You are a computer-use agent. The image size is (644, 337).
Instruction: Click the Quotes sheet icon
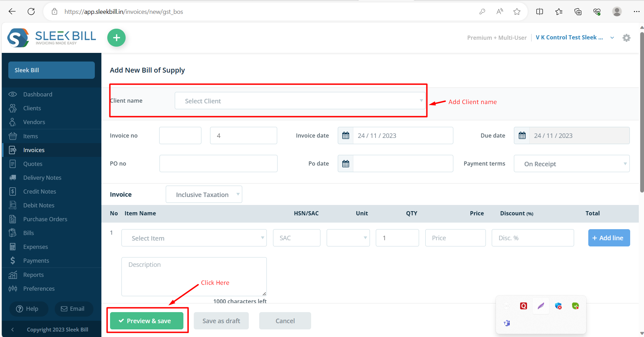pyautogui.click(x=13, y=164)
